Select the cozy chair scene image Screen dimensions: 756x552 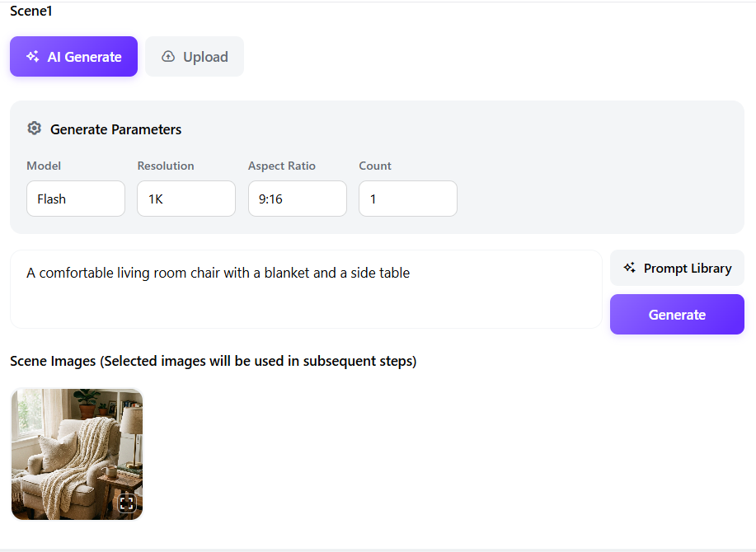tap(77, 454)
